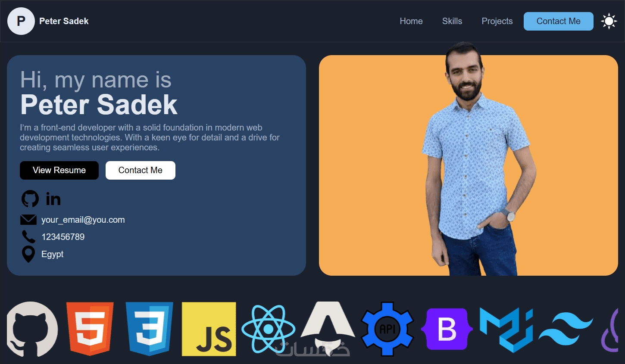Open the GitHub profile icon in hero card

pos(30,199)
